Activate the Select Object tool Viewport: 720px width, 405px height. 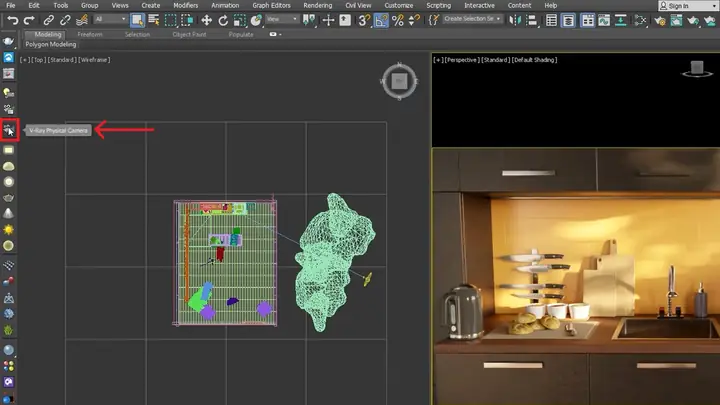point(137,20)
